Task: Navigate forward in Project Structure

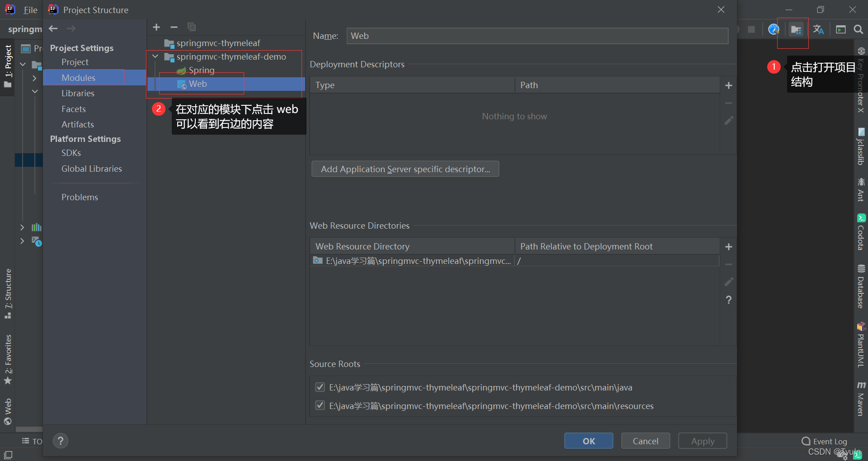Action: click(x=71, y=28)
